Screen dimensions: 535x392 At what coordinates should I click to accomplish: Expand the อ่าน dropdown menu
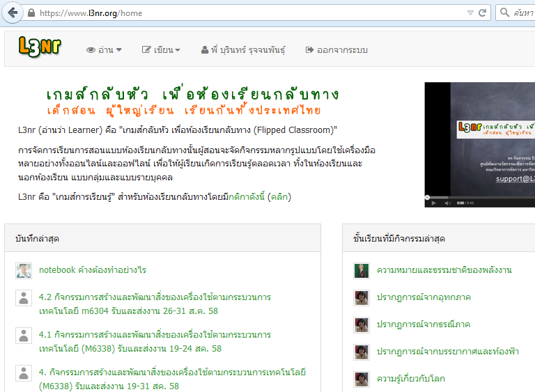coord(104,50)
